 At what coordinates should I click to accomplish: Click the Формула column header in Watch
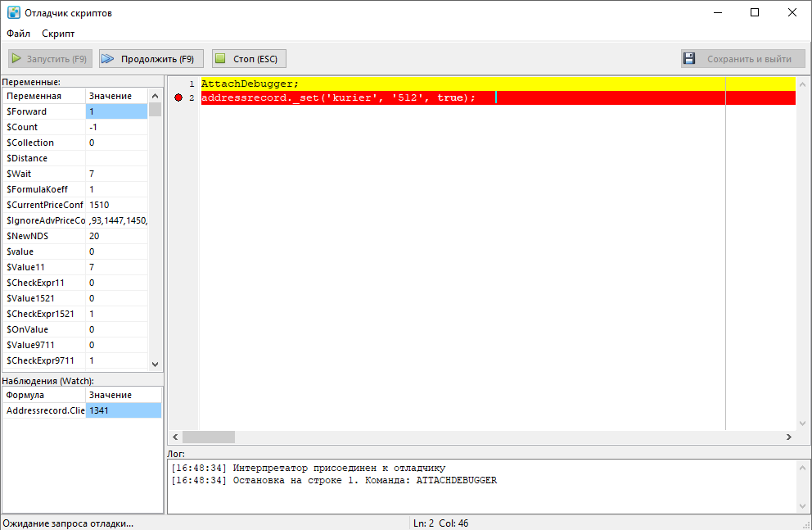[43, 395]
